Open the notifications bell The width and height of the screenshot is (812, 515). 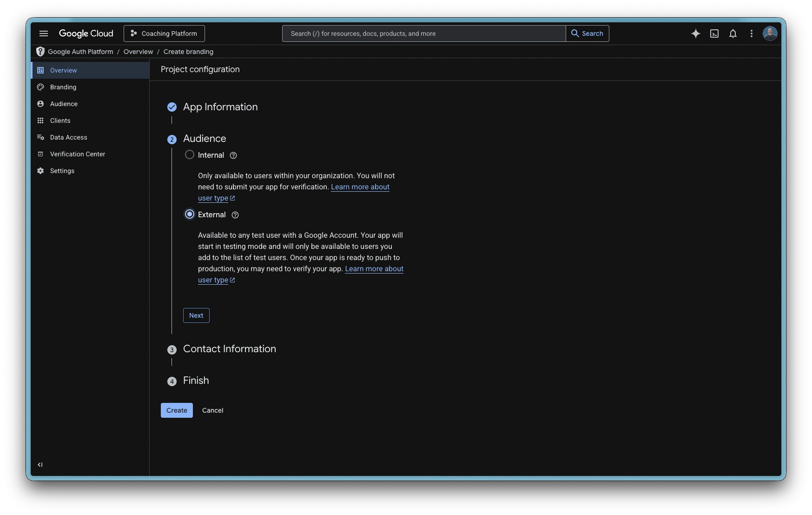click(x=733, y=33)
